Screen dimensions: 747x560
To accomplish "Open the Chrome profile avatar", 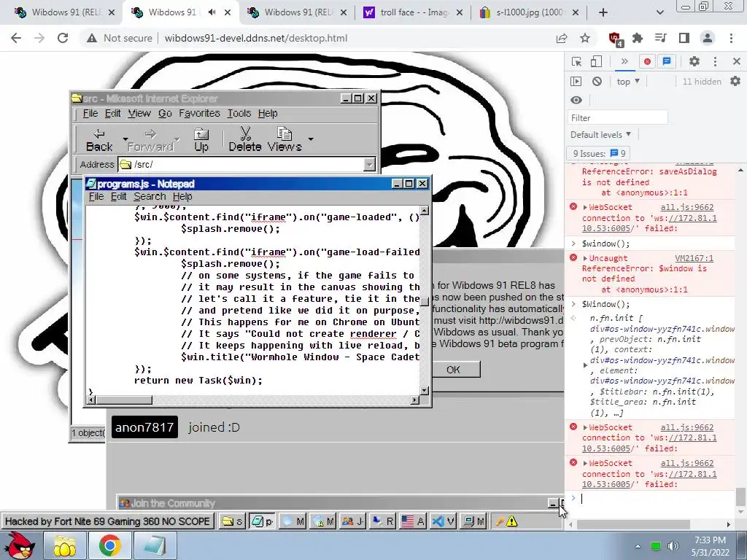I will tap(708, 38).
